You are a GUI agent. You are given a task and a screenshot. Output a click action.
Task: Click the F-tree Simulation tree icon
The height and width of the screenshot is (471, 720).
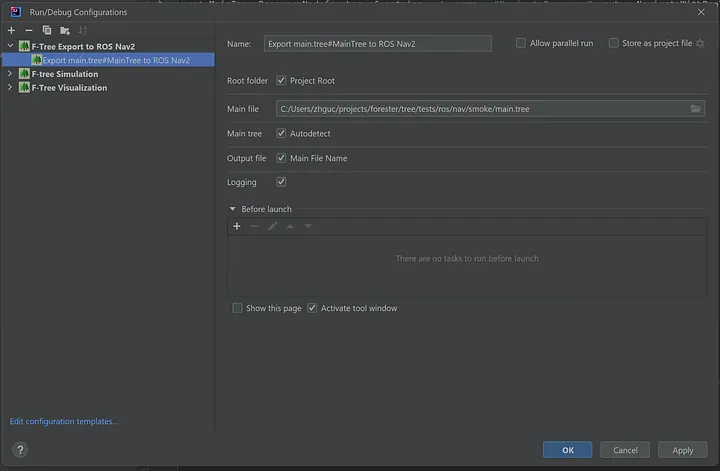[24, 74]
